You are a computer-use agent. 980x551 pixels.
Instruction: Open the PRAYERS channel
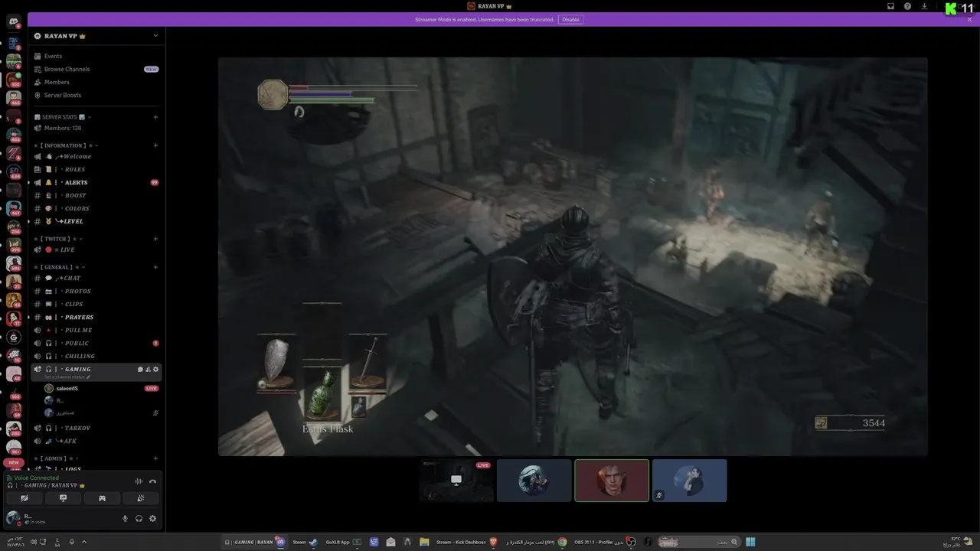pyautogui.click(x=96, y=317)
